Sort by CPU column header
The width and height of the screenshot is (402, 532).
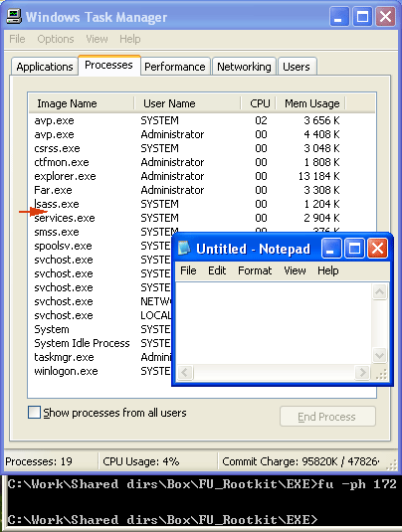[259, 103]
